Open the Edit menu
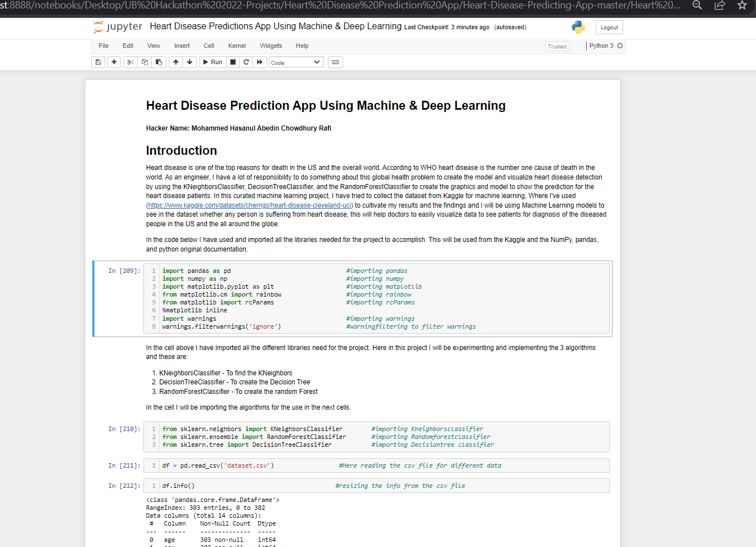 click(x=128, y=46)
